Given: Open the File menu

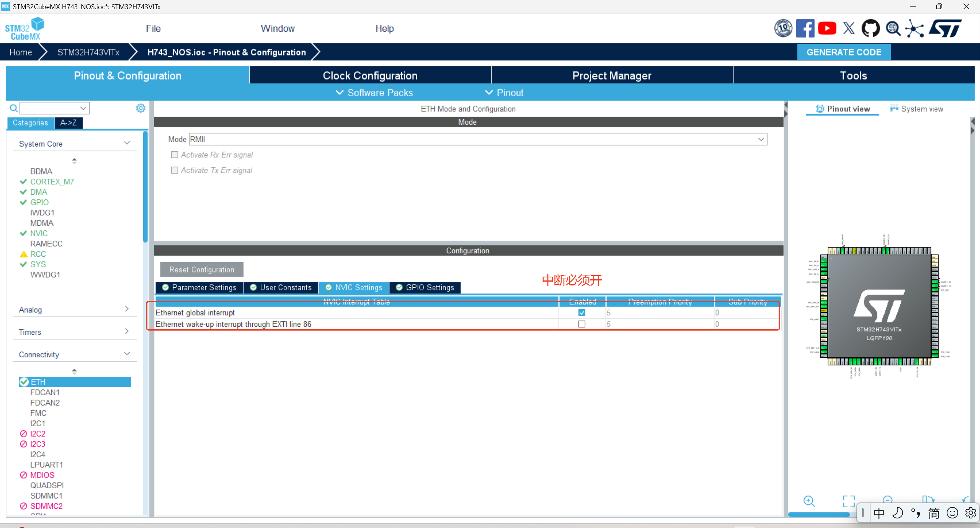Looking at the screenshot, I should coord(153,28).
